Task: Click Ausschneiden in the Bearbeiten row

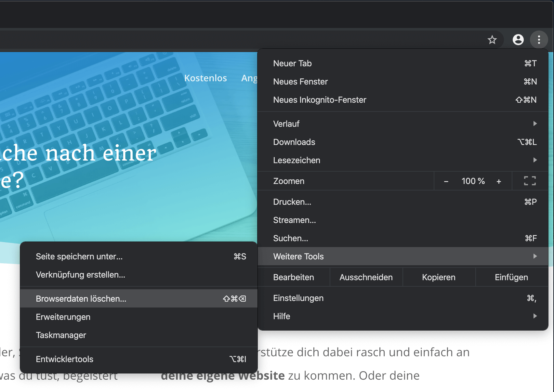Action: (x=366, y=277)
